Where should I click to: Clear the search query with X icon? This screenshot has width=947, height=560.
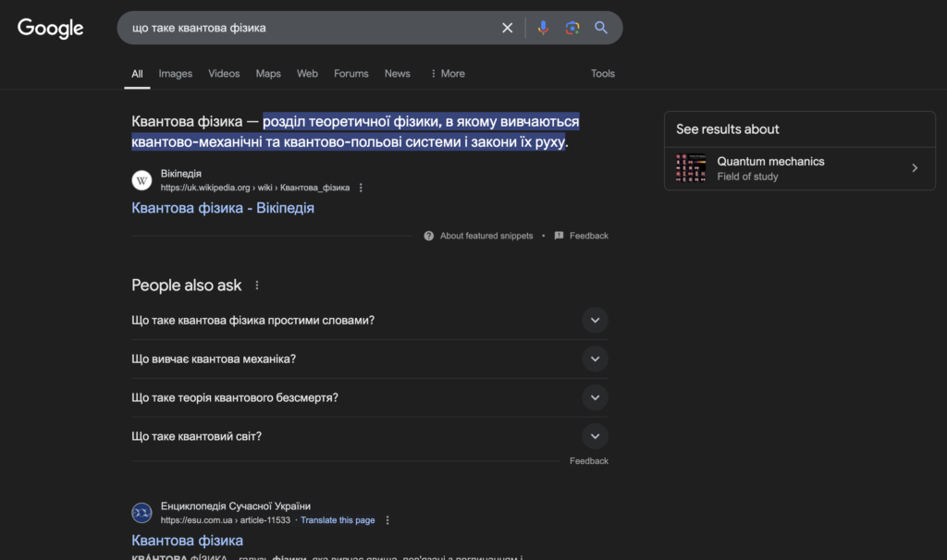coord(507,28)
